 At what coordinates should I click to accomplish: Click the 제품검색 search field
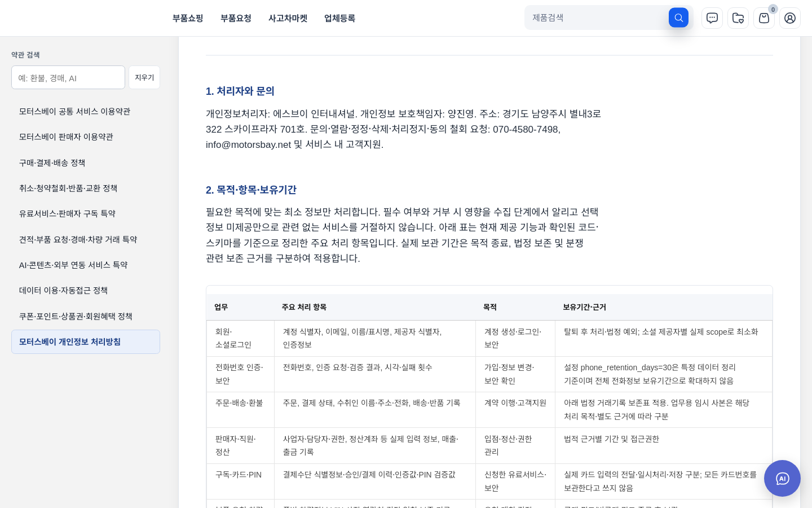(x=597, y=17)
